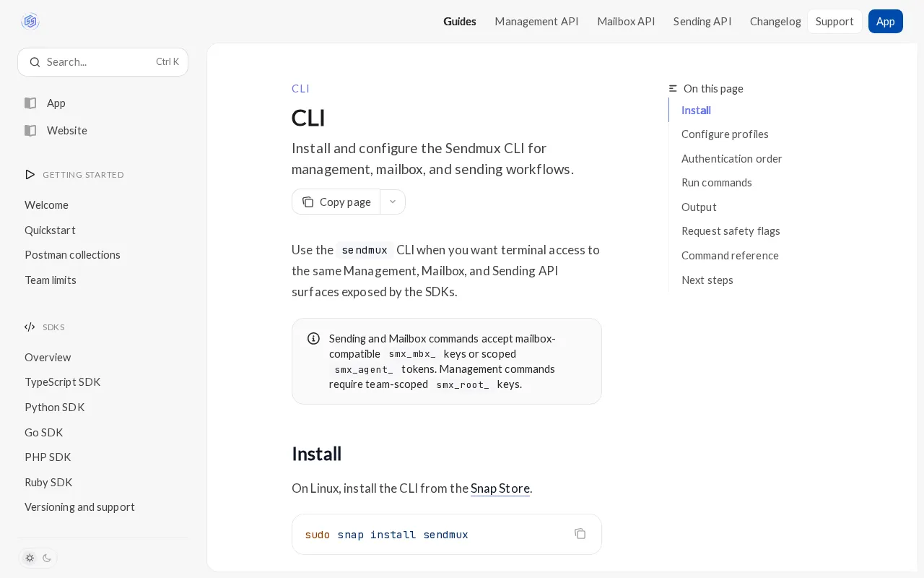
Task: Go to the Quickstart page
Action: (x=50, y=230)
